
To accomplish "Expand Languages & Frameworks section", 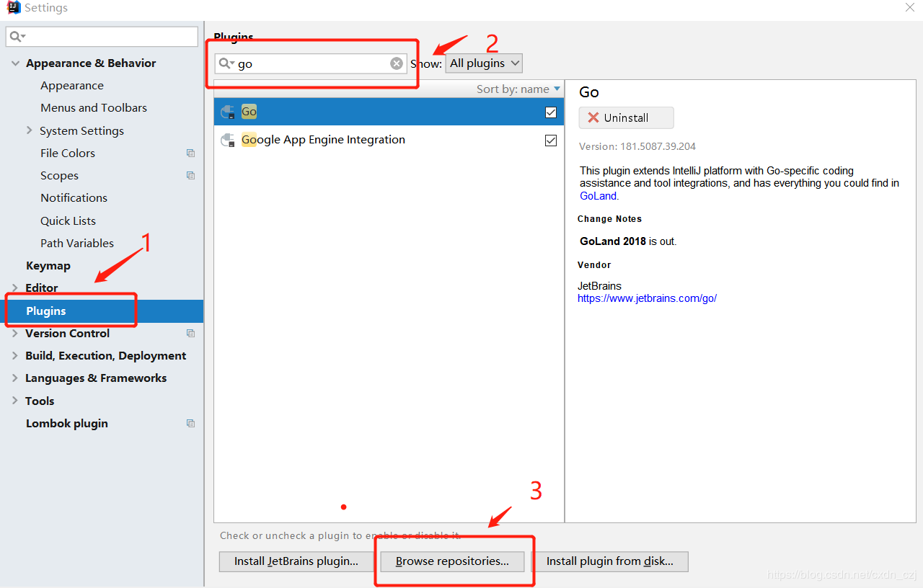I will click(15, 378).
